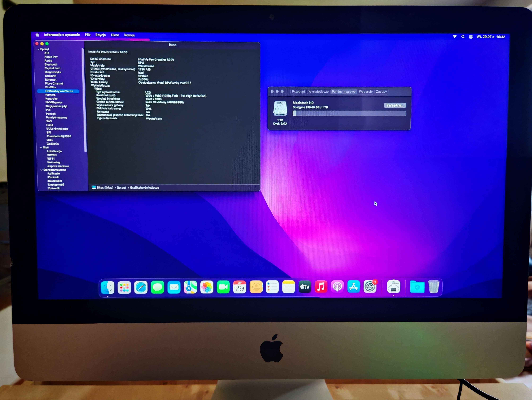Open Messages app in the Dock

(x=157, y=287)
